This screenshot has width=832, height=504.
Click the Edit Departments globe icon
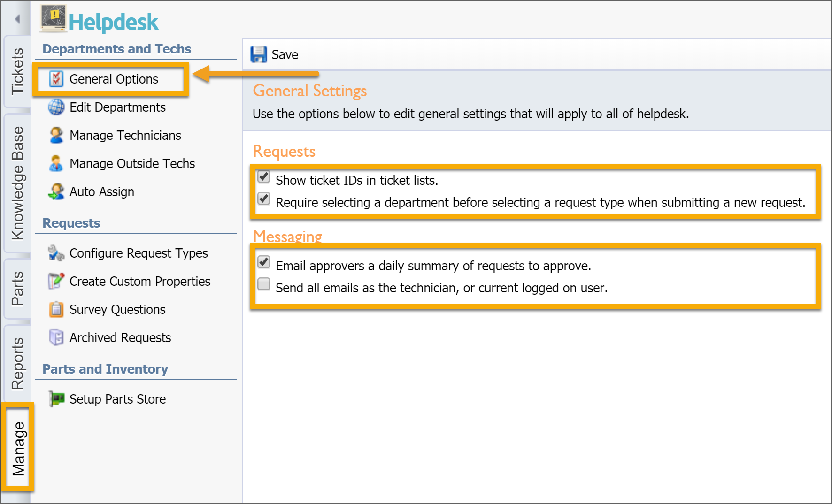[x=56, y=107]
